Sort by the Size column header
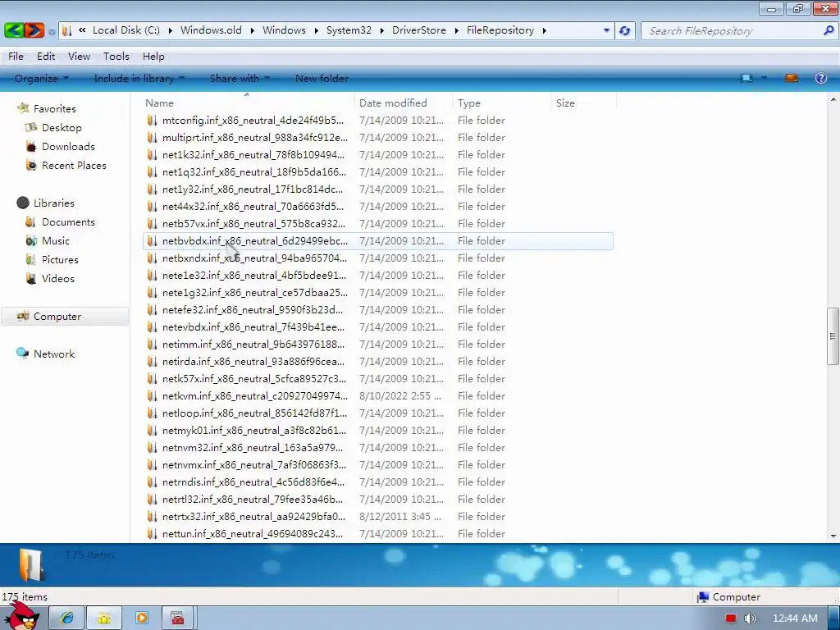 pos(583,103)
